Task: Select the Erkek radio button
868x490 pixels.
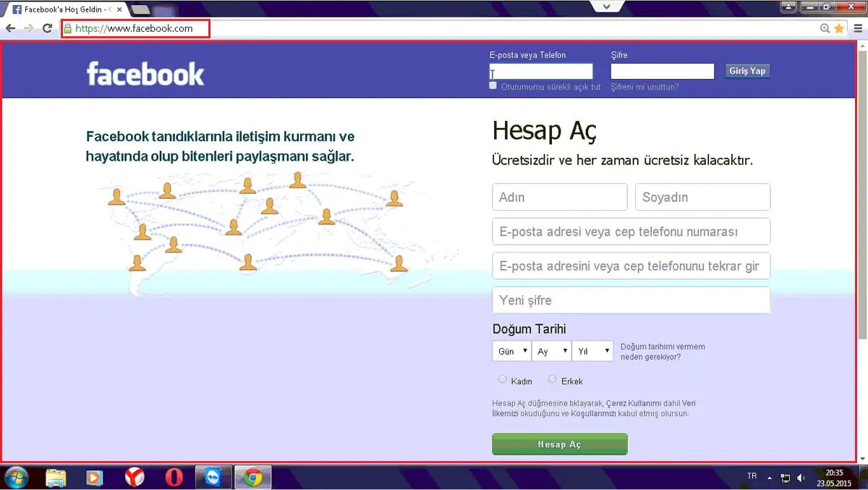Action: (553, 379)
